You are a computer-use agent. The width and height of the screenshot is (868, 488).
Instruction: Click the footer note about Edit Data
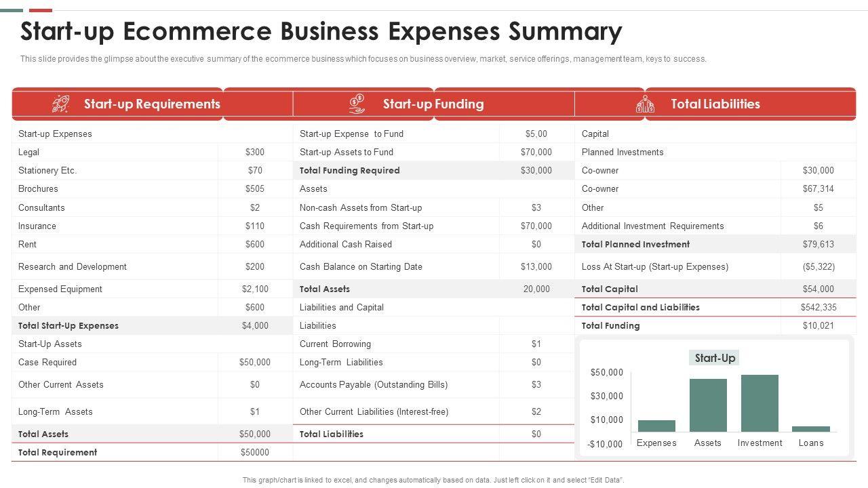coord(433,480)
